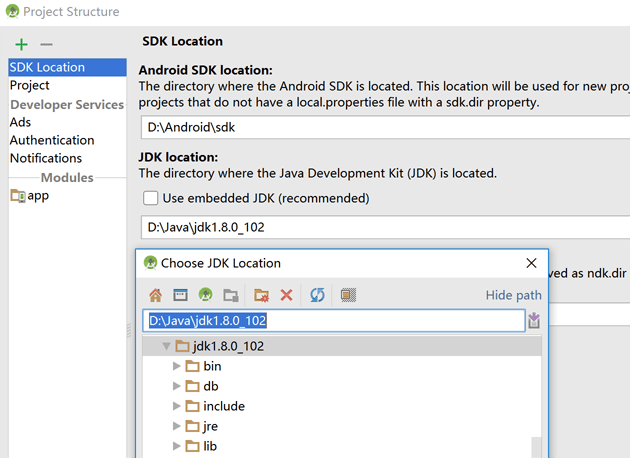The image size is (630, 458).
Task: Toggle show hidden files and directories icon
Action: [348, 295]
